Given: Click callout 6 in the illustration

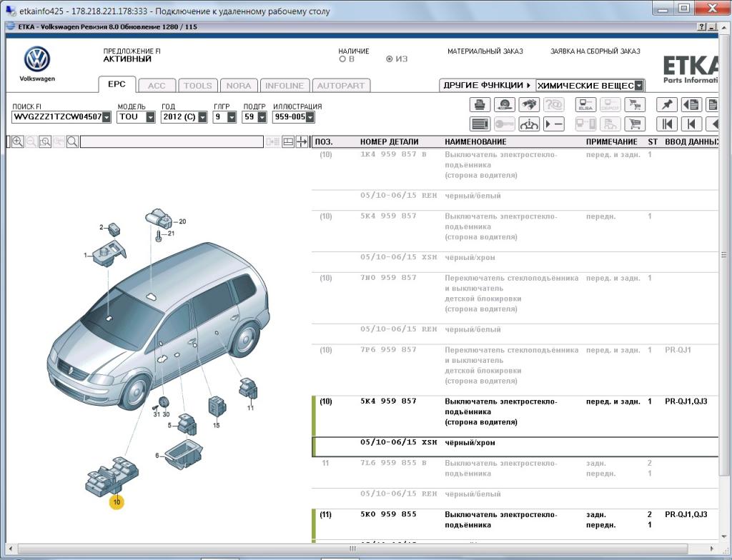Looking at the screenshot, I should [157, 456].
